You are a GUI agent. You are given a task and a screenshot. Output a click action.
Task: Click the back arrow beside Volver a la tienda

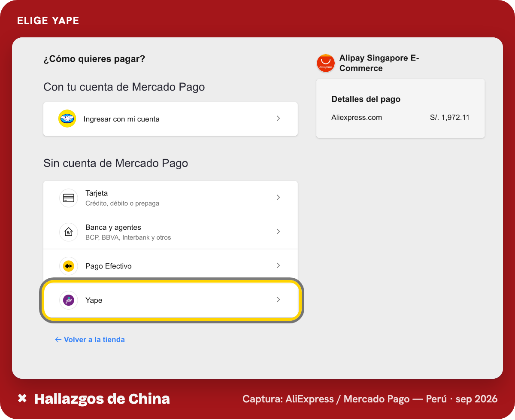(58, 340)
